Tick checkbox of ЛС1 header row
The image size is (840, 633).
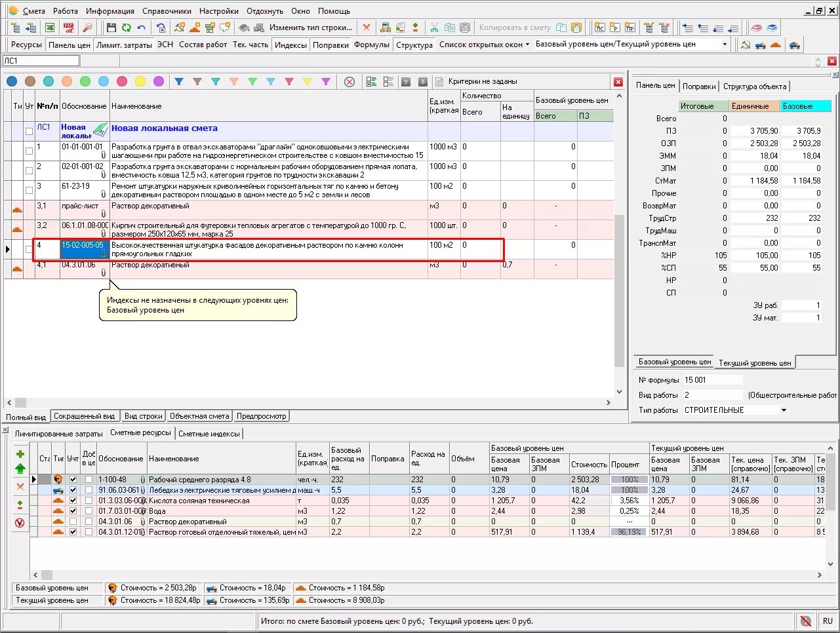coord(29,131)
